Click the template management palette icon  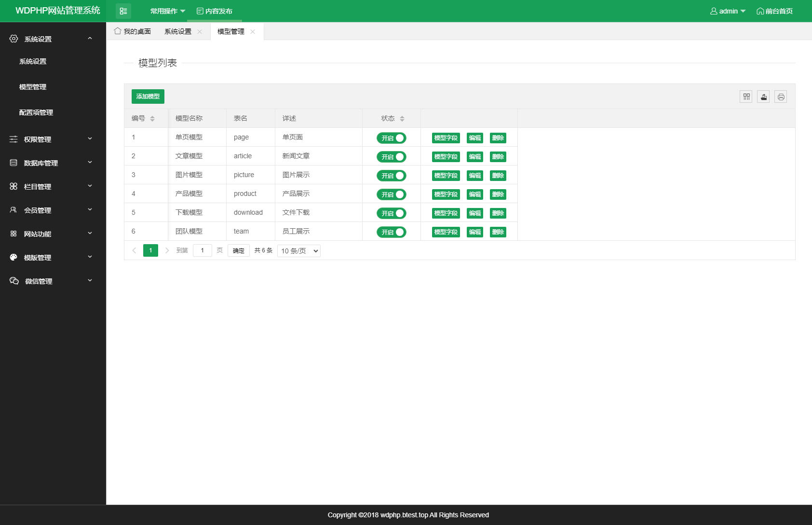14,257
